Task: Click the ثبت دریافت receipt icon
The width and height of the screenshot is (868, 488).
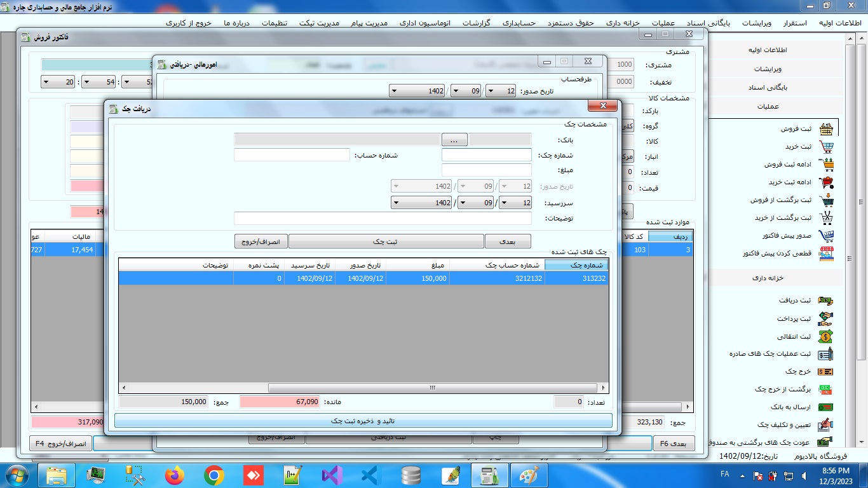Action: point(825,301)
